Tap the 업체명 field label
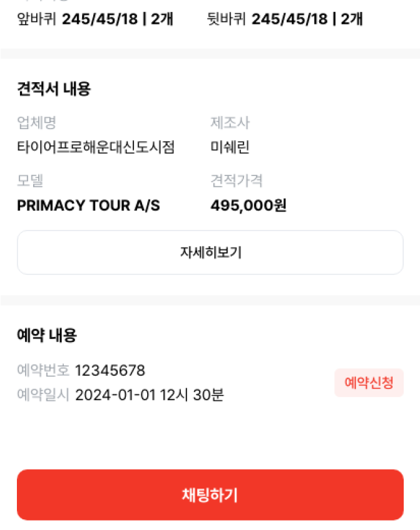Viewport: 420px width, 530px height. click(36, 123)
